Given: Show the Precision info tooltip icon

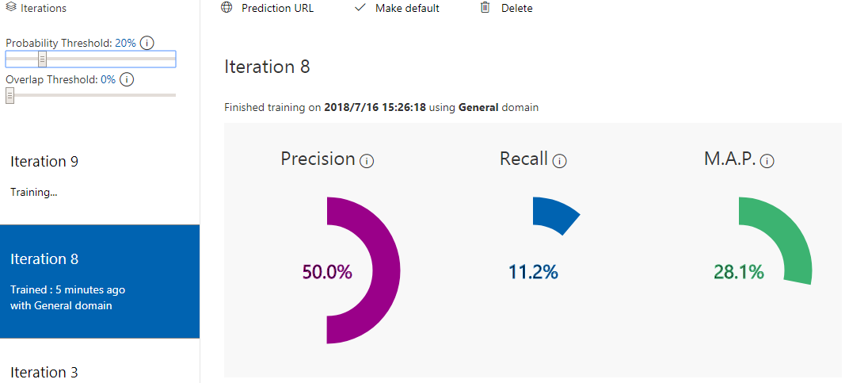Looking at the screenshot, I should point(367,161).
